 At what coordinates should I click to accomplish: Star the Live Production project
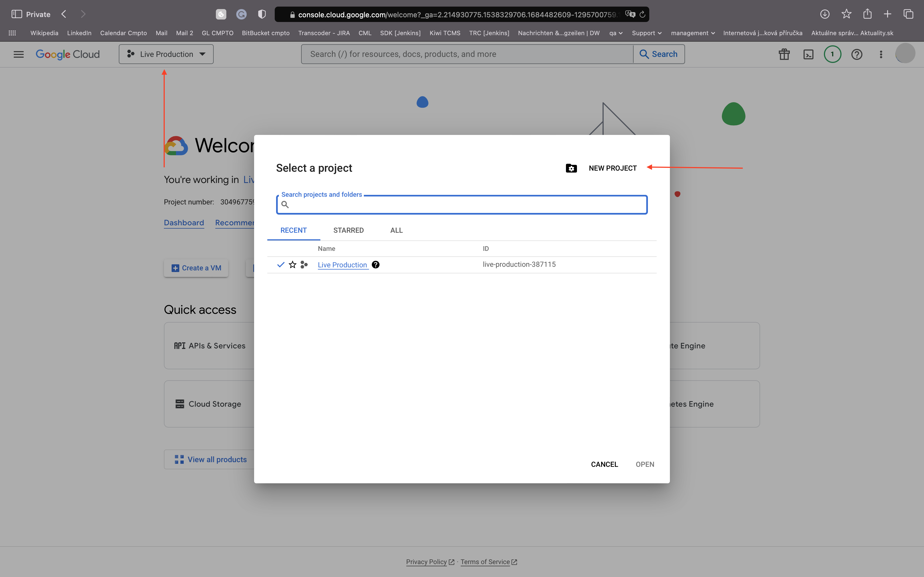[293, 264]
